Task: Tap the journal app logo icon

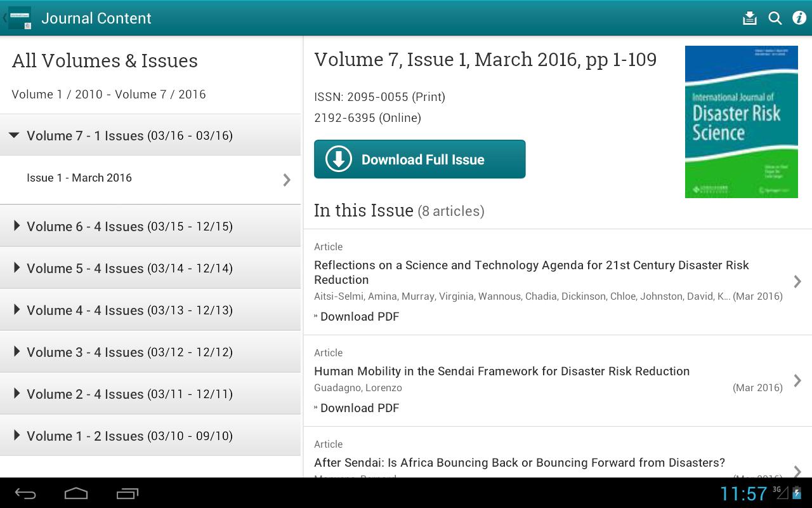Action: pos(20,18)
